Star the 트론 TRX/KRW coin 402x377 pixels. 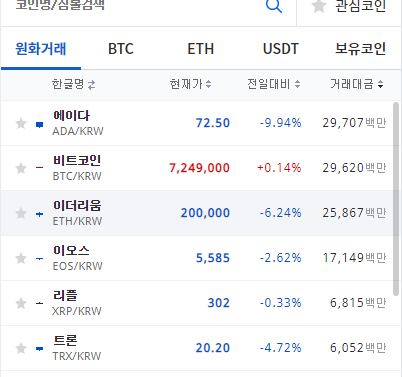tap(21, 348)
